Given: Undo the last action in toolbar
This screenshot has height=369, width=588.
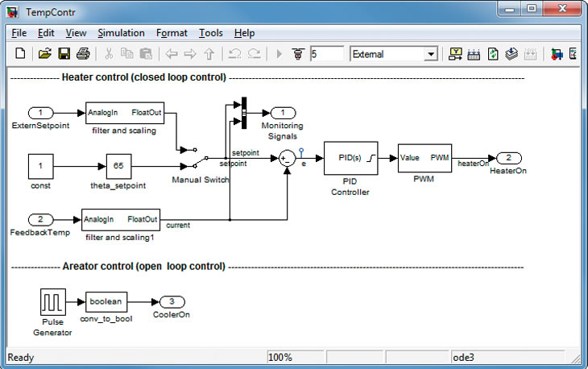Looking at the screenshot, I should pos(234,54).
